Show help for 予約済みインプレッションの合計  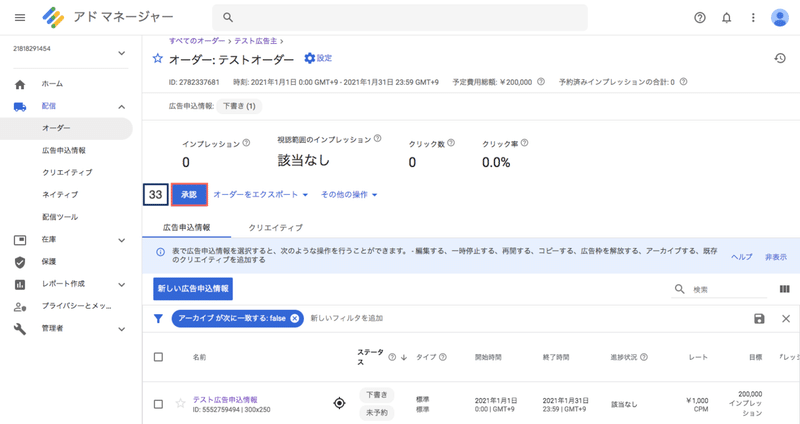684,82
